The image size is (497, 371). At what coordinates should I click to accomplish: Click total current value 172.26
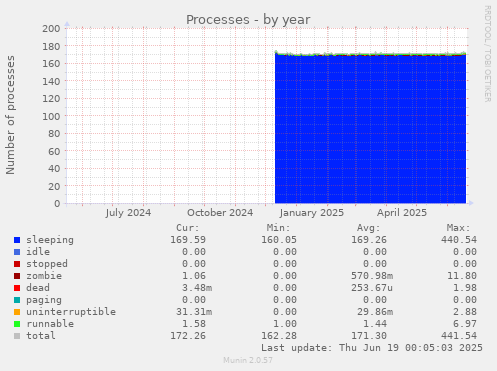(x=188, y=336)
